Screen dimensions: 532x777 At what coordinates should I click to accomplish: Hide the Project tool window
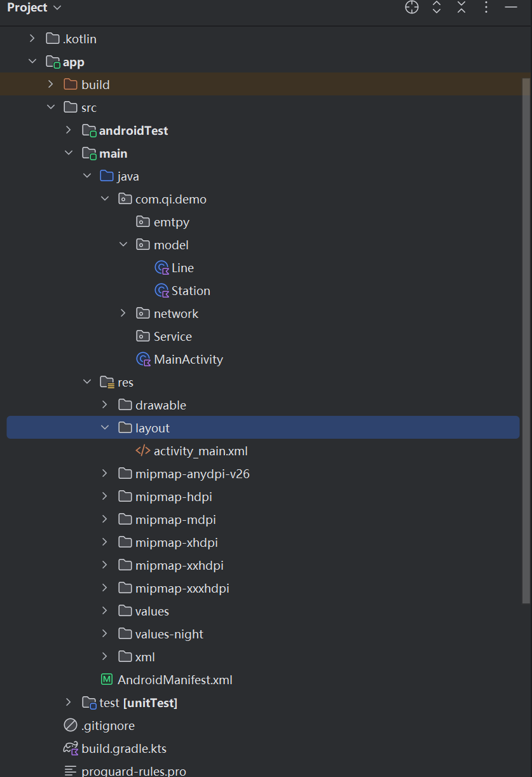pyautogui.click(x=511, y=8)
